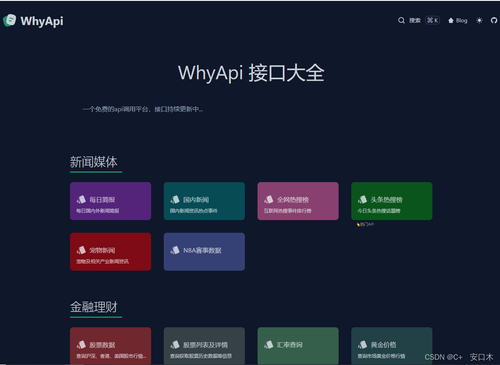Click the icon on the NBA赛事数据 card

tap(175, 250)
